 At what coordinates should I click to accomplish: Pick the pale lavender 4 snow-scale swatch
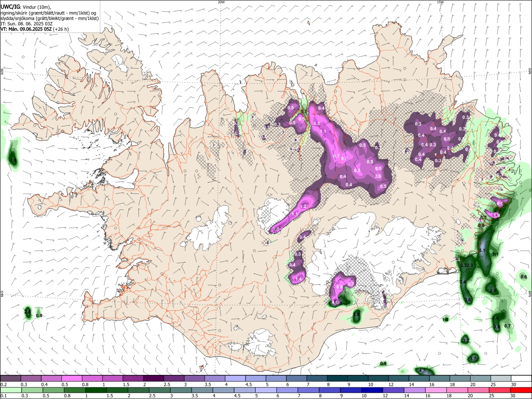(235, 379)
